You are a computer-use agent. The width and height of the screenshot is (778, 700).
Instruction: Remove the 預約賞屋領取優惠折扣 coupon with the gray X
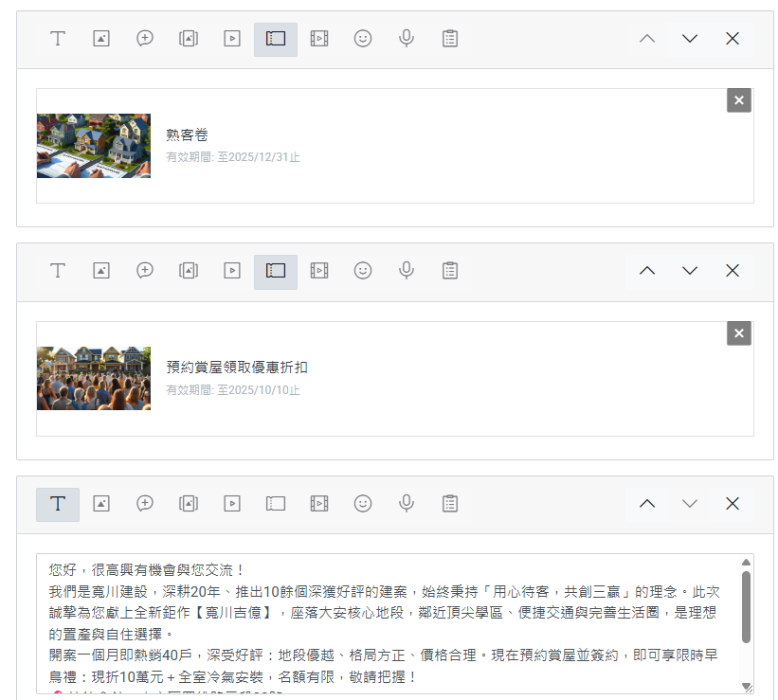(x=739, y=333)
